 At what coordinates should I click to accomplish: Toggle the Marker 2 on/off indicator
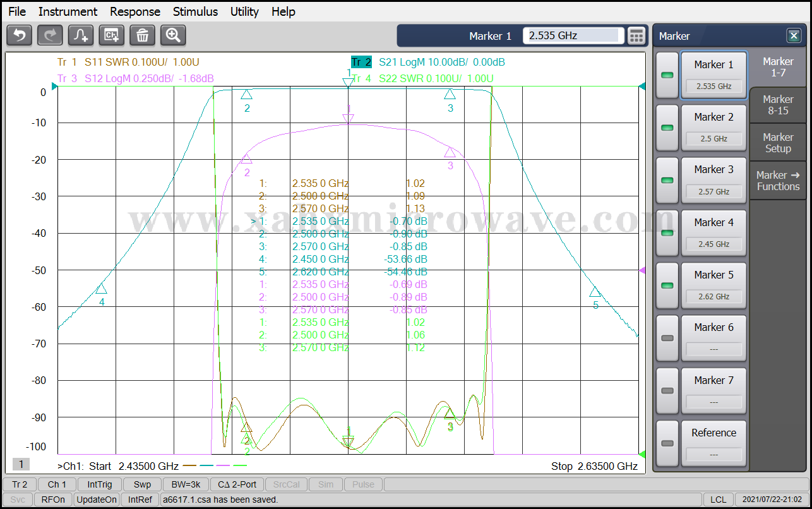667,128
